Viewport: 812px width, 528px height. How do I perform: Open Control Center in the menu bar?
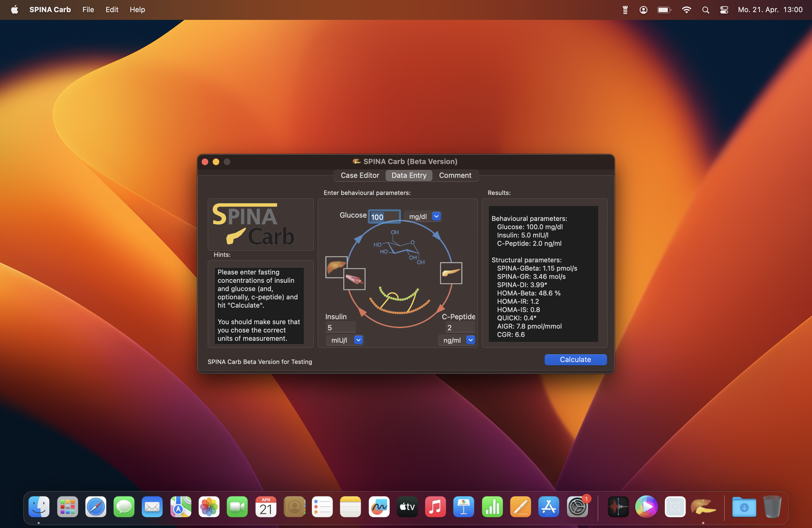click(x=724, y=10)
